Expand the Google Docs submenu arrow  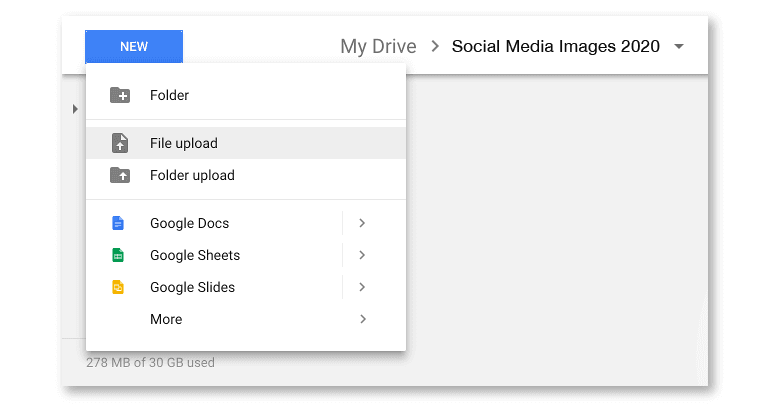pyautogui.click(x=362, y=223)
